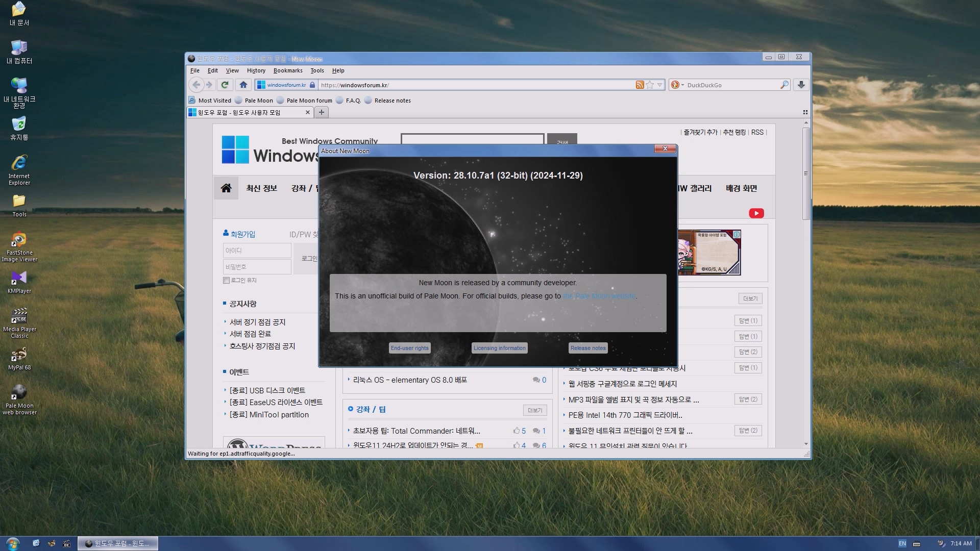Toggle the 로그인 유지 checkbox
The image size is (980, 551).
tap(226, 280)
